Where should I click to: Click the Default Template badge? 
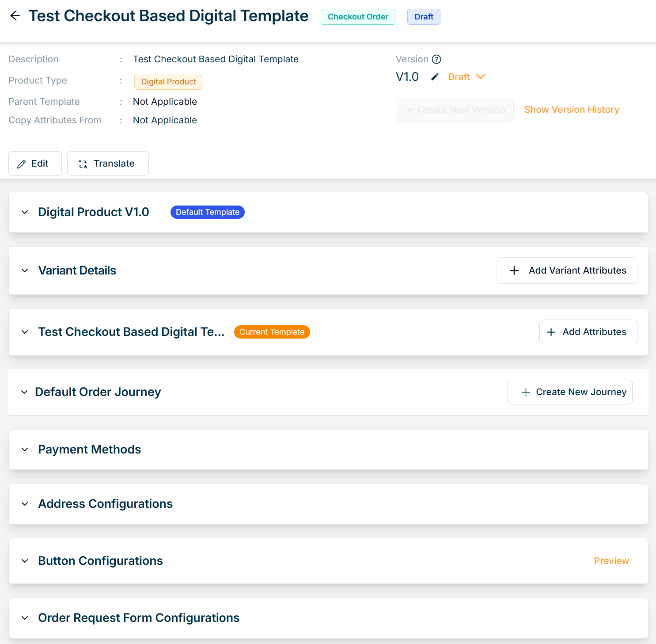point(207,212)
